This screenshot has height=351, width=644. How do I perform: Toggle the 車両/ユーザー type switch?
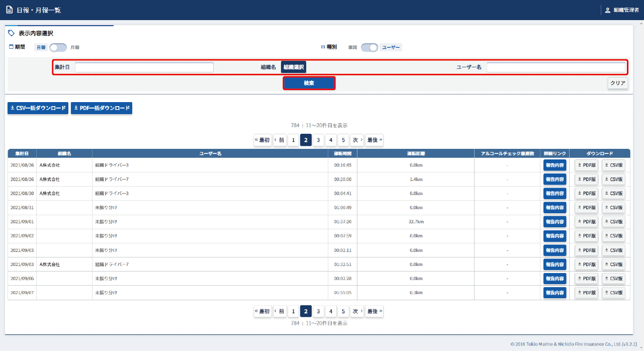tap(370, 48)
